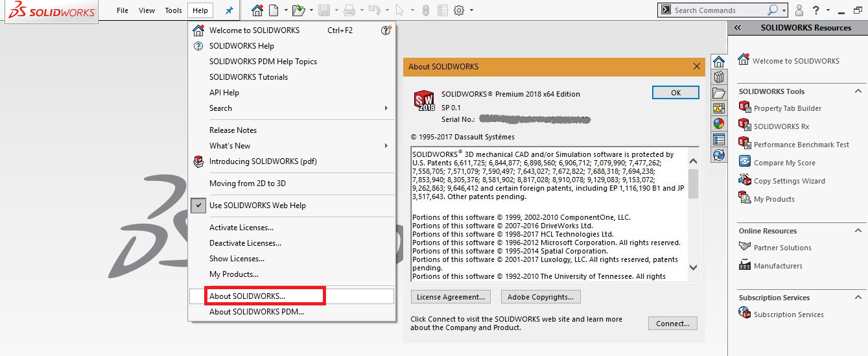Expand New document dropdown arrow
Screen dimensions: 868x356
tap(286, 10)
